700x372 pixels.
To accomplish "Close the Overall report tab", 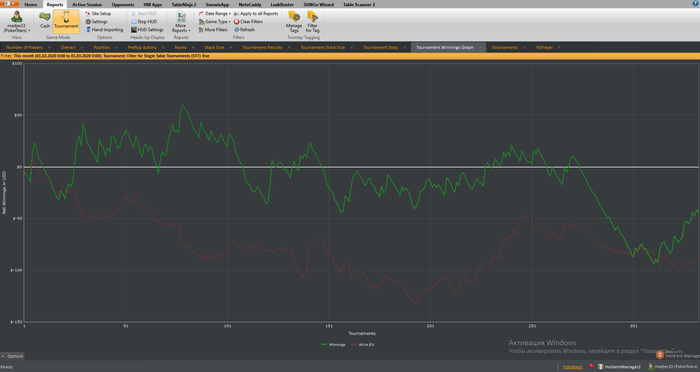I will coord(82,47).
